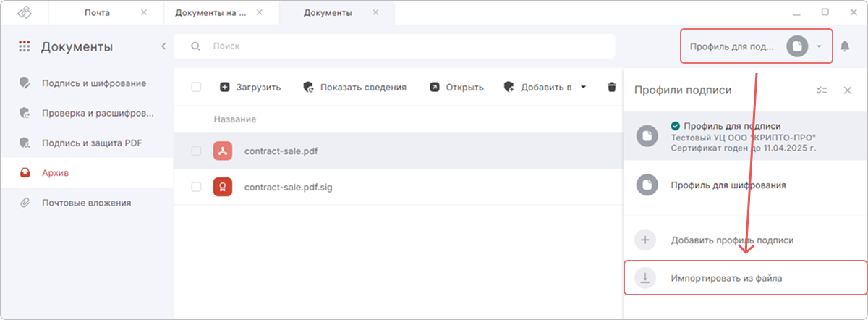Screen dimensions: 868x320
Task: Click the Проверка и расшифровка shield icon
Action: point(25,113)
